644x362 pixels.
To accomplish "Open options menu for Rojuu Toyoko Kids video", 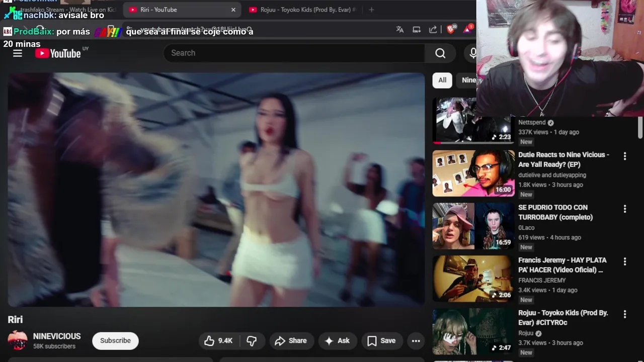I will point(625,315).
